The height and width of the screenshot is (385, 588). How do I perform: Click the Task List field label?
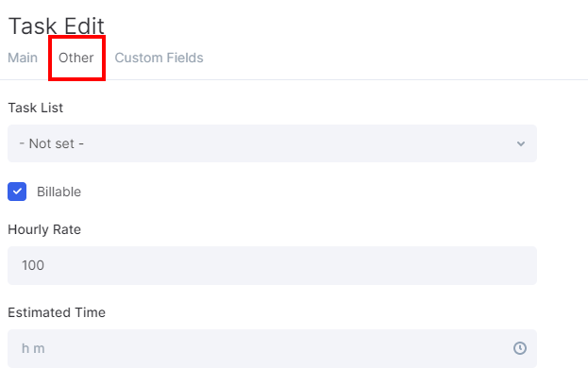click(x=36, y=108)
